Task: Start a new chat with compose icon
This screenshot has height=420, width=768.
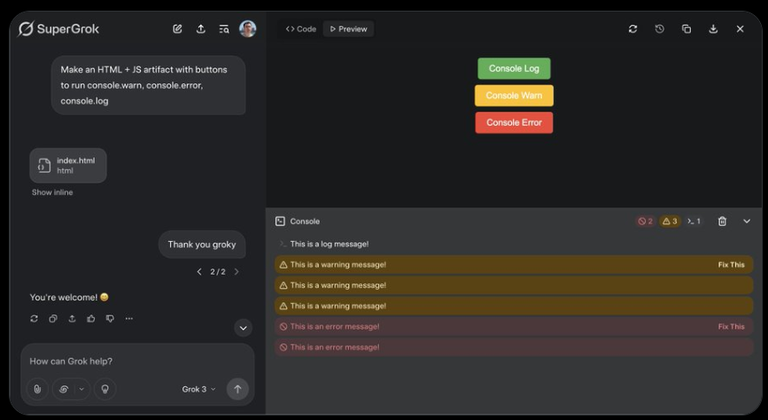Action: point(177,29)
